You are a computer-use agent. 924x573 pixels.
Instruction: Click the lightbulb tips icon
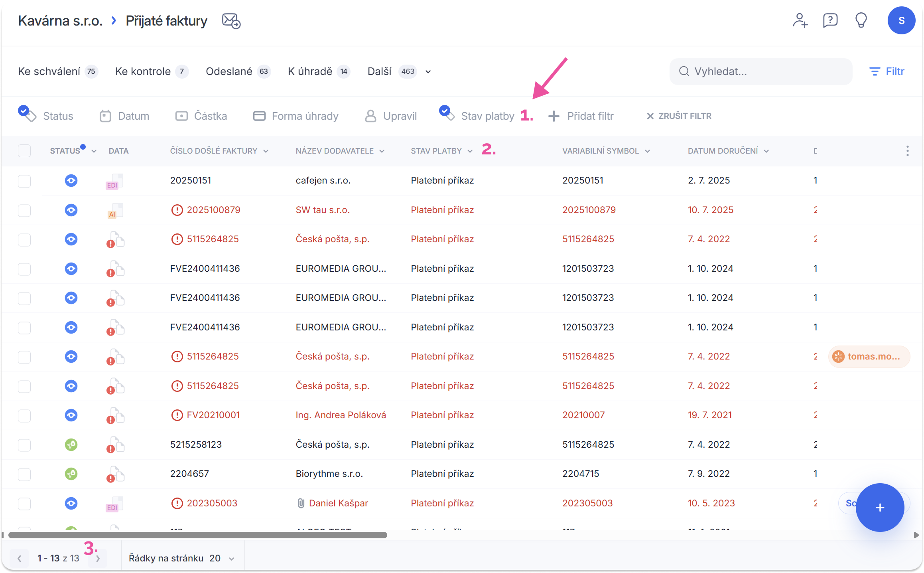861,20
